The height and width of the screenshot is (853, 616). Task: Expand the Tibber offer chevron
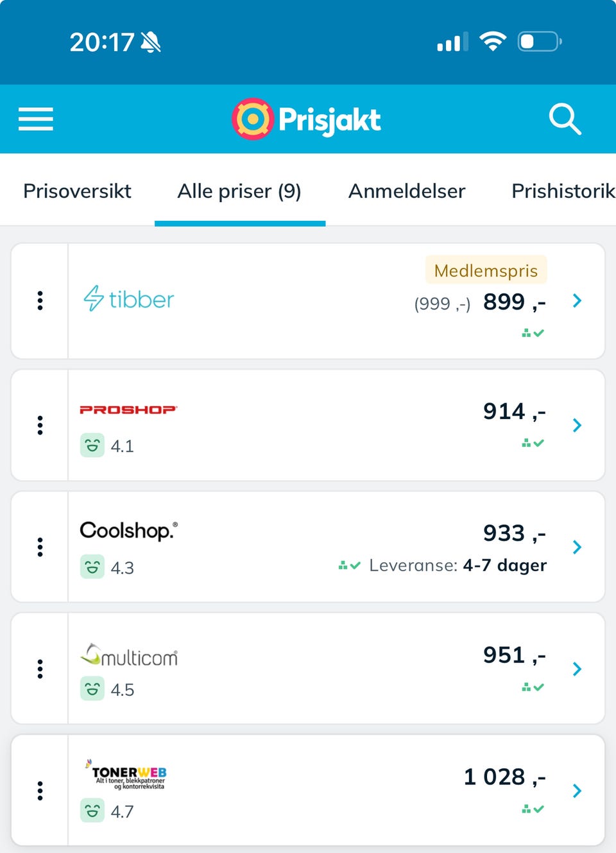tap(577, 300)
